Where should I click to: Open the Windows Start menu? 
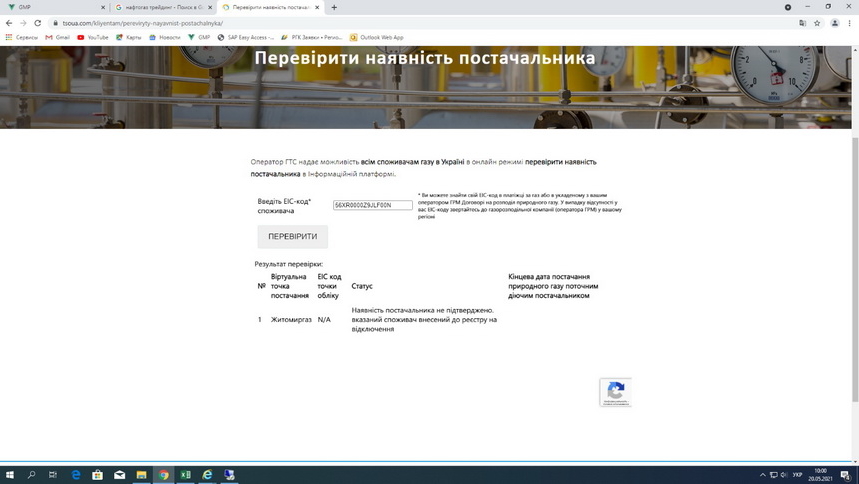(x=9, y=475)
